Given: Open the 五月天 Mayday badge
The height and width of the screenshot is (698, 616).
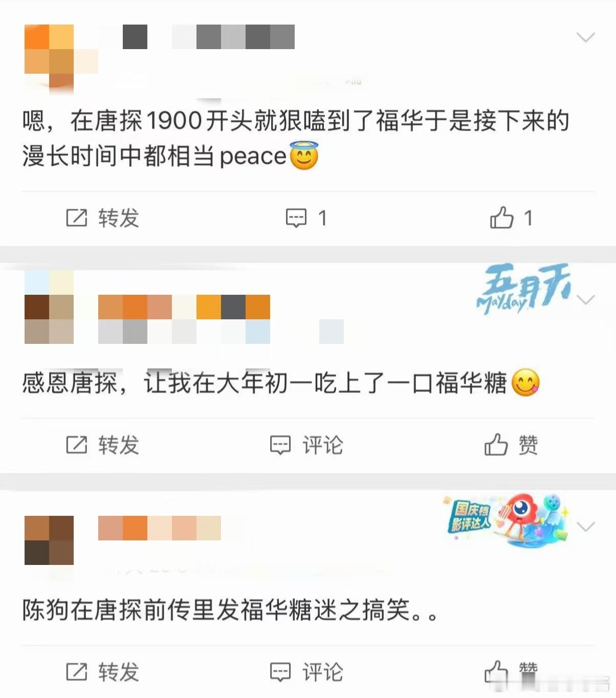Looking at the screenshot, I should pyautogui.click(x=523, y=288).
